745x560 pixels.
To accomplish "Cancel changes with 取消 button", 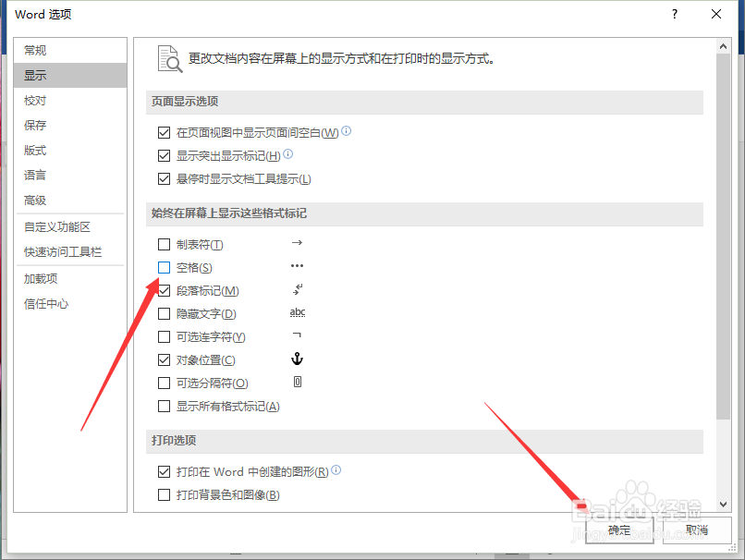I will click(x=697, y=530).
